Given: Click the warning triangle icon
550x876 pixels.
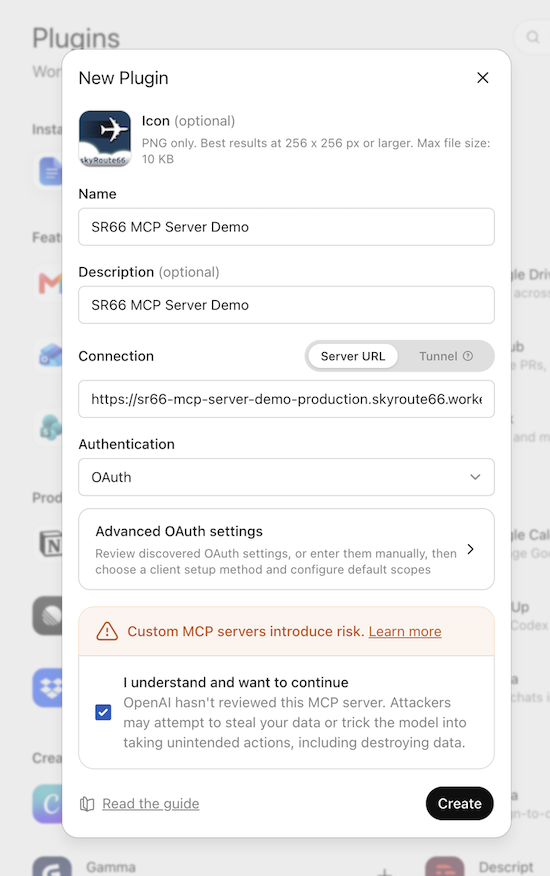Looking at the screenshot, I should point(107,631).
